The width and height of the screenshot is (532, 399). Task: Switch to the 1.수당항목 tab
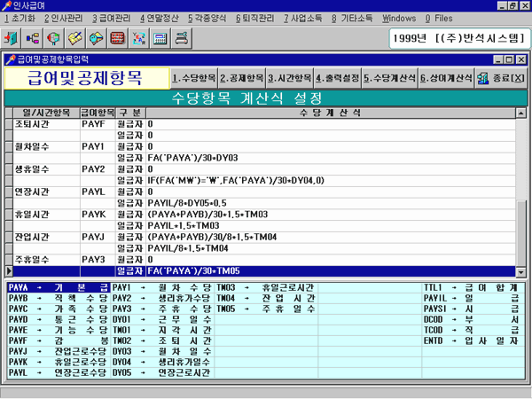point(193,77)
